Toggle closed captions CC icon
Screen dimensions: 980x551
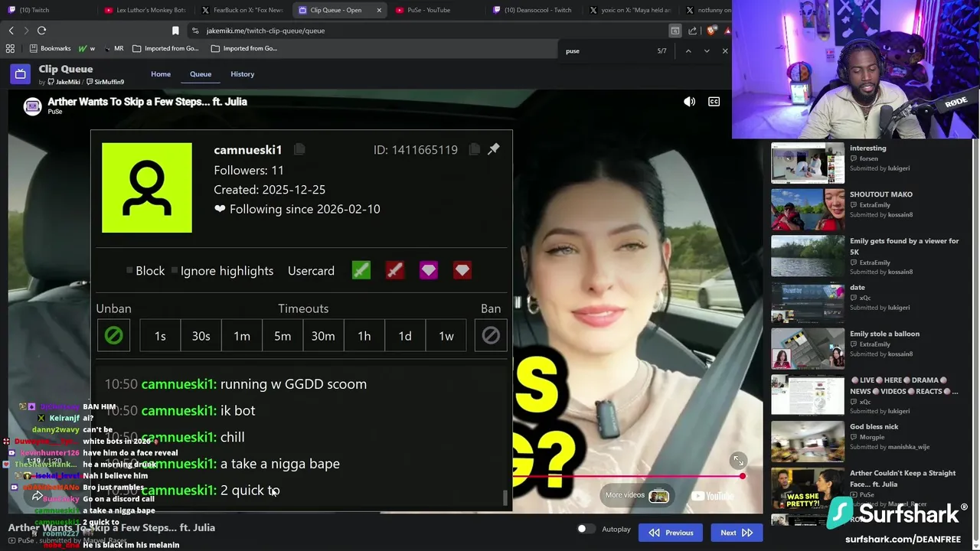(x=714, y=102)
